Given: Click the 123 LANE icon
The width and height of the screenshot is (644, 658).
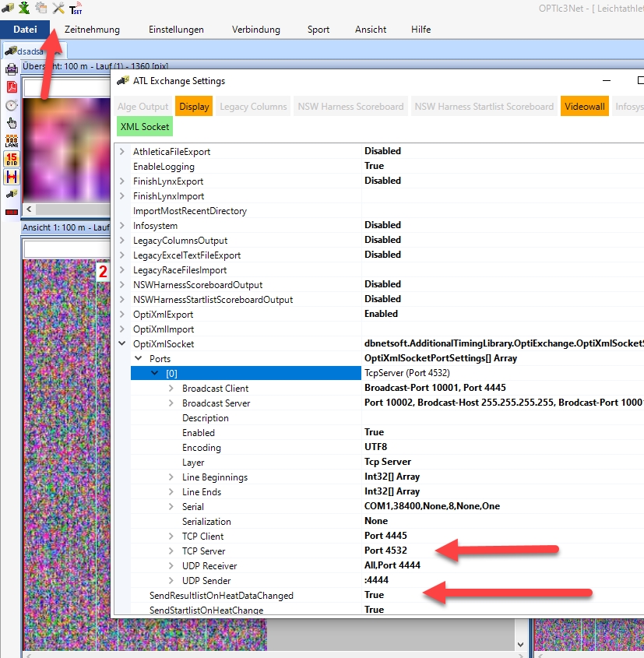Looking at the screenshot, I should 12,141.
